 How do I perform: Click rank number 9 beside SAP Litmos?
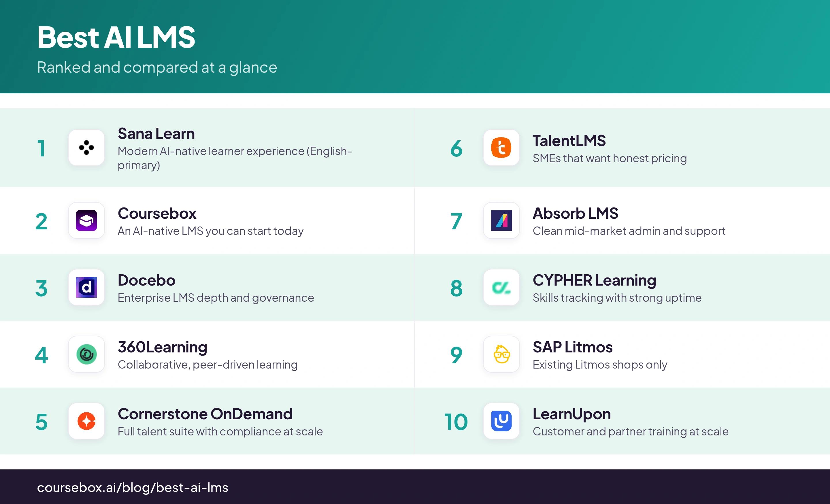point(456,355)
